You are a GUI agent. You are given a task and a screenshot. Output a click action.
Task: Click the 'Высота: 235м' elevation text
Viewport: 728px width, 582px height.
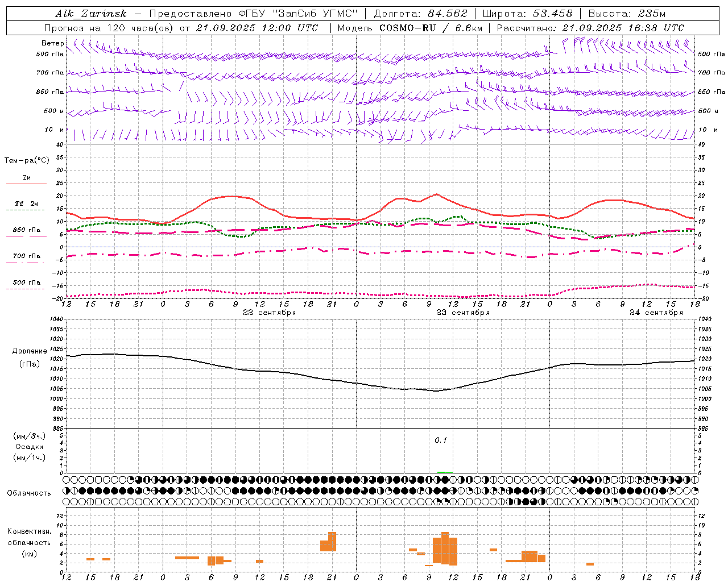click(x=627, y=14)
